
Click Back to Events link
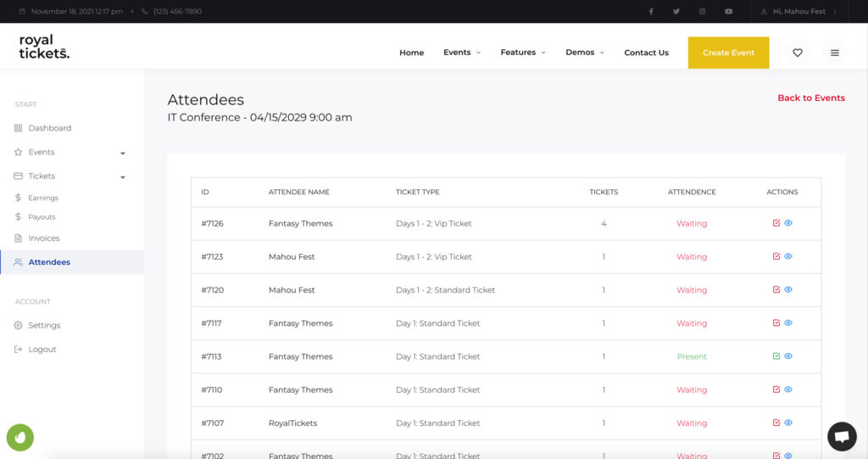811,98
